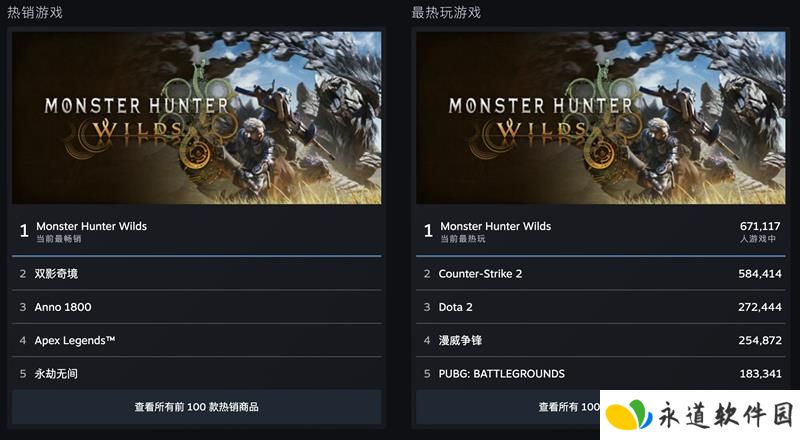Image resolution: width=800 pixels, height=440 pixels.
Task: Open Counter-Strike 2 most played entry
Action: click(601, 274)
